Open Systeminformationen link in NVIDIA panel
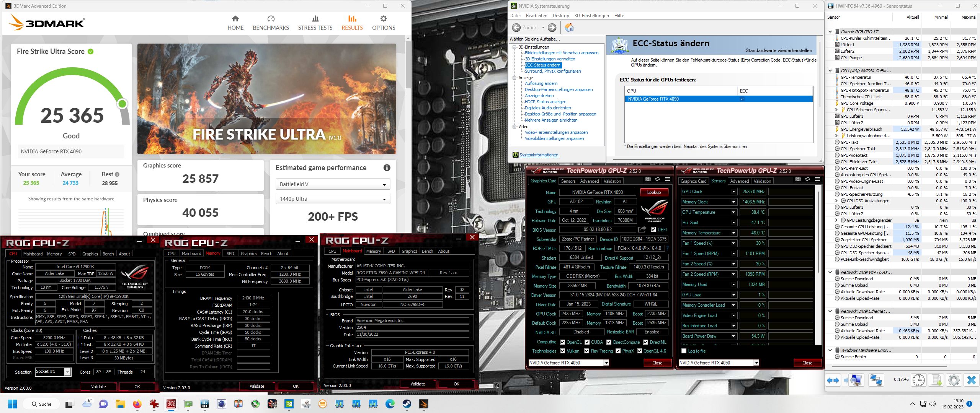 539,155
